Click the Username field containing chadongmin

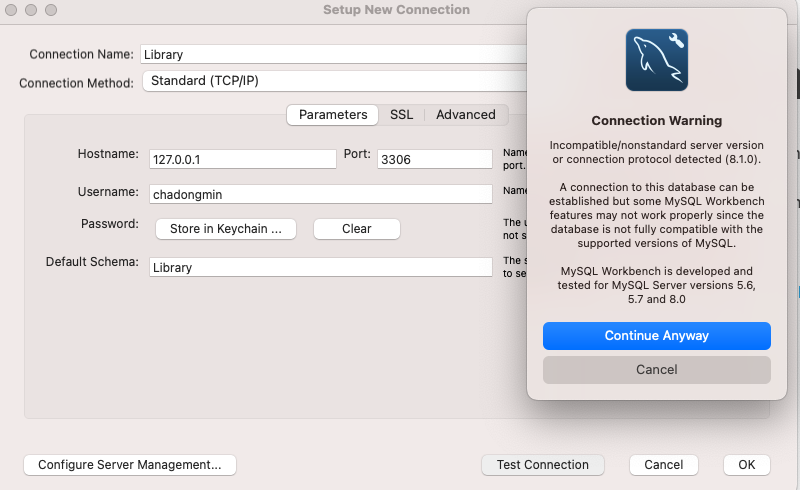point(320,194)
